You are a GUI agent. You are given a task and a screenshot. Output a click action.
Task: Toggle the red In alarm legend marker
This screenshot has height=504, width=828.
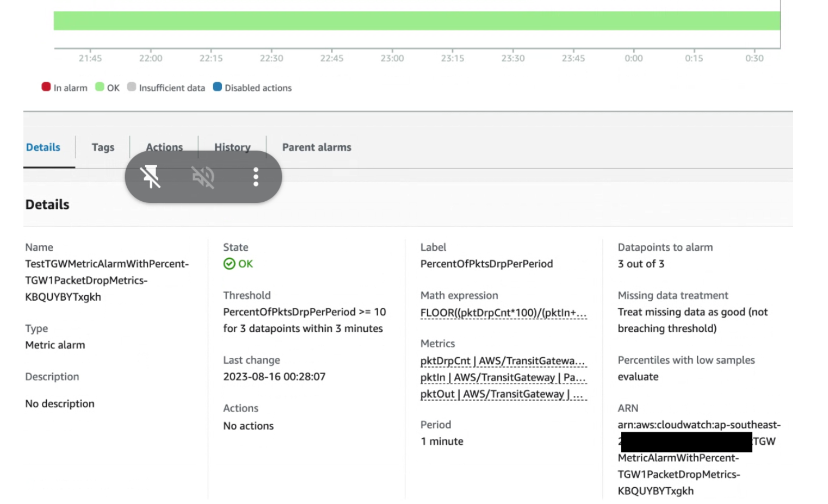[x=46, y=86]
